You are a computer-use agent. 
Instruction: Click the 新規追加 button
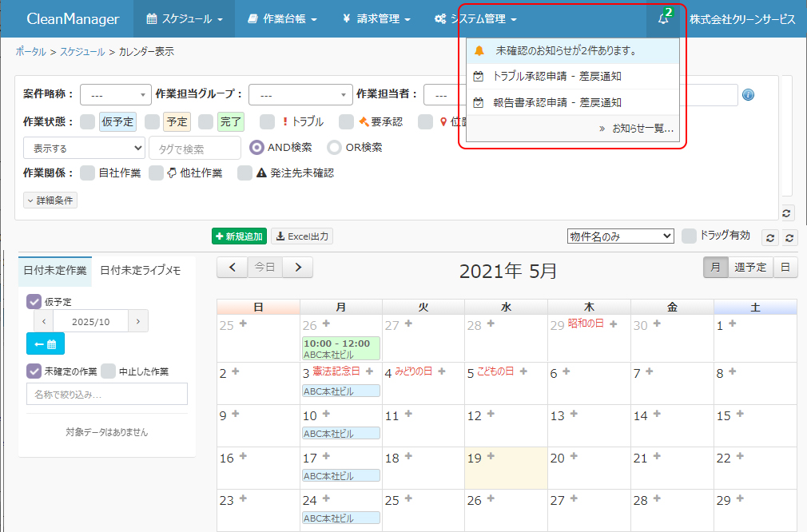(x=239, y=236)
